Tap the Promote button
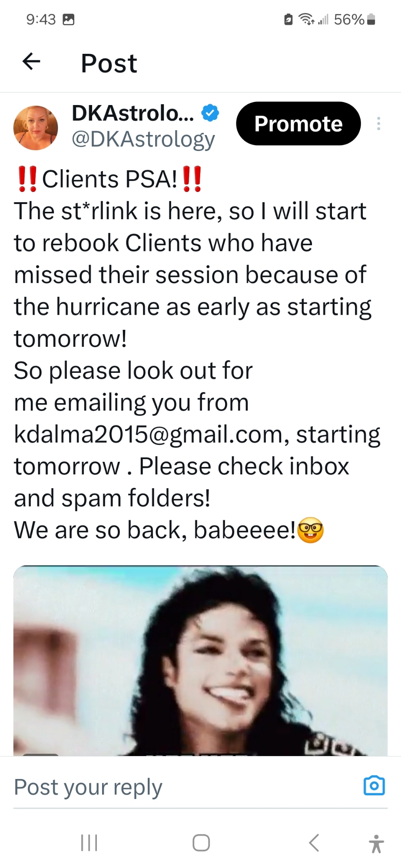 pos(298,124)
